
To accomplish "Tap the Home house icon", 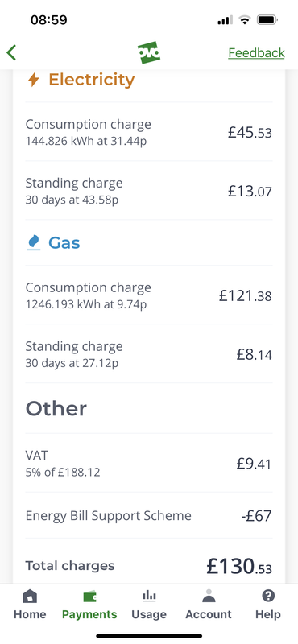I will click(30, 596).
